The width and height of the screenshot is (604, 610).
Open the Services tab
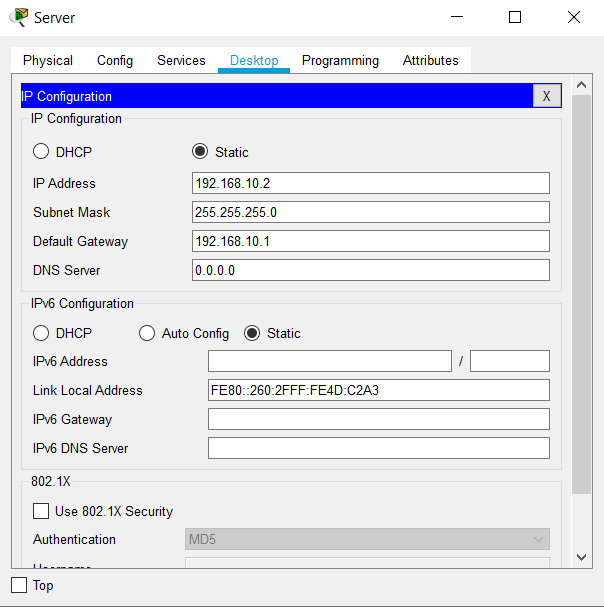click(x=181, y=61)
